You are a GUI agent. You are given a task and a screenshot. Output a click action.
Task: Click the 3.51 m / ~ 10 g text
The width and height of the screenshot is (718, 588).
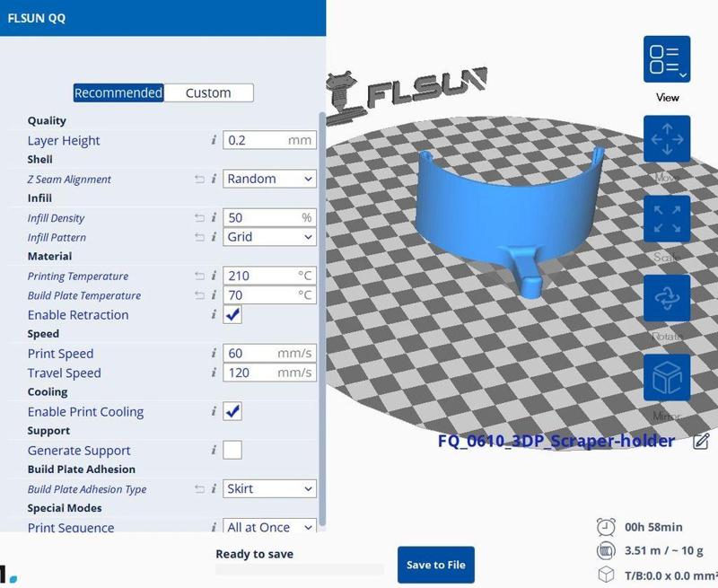click(x=663, y=550)
